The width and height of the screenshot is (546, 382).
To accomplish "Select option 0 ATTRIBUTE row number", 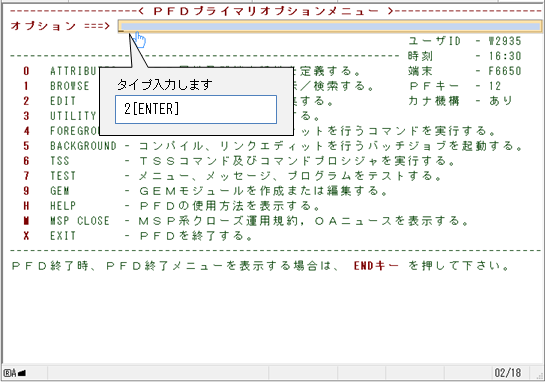I will click(x=26, y=71).
